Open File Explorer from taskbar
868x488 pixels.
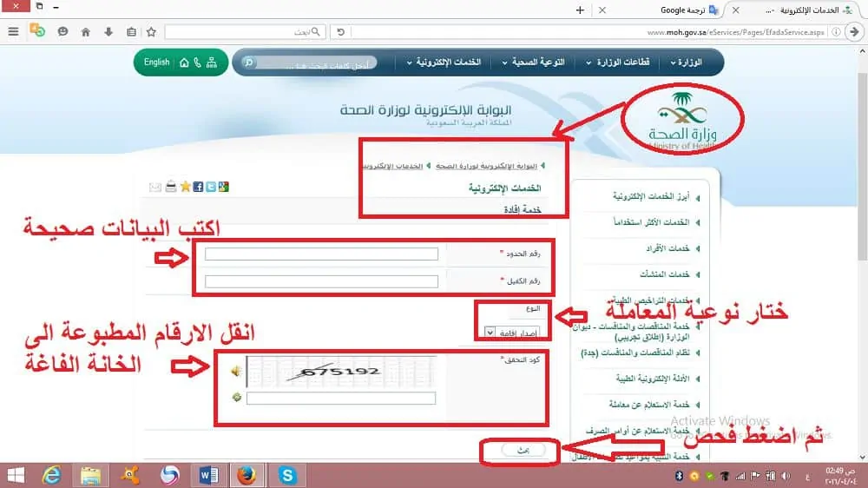[91, 475]
